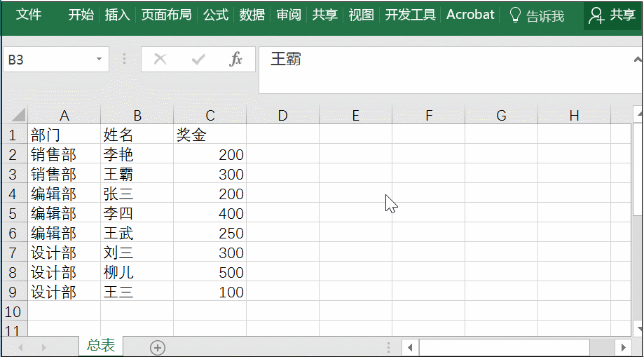Click the horizontal scrollbar thumb
Screen dimensions: 644x357
505,348
